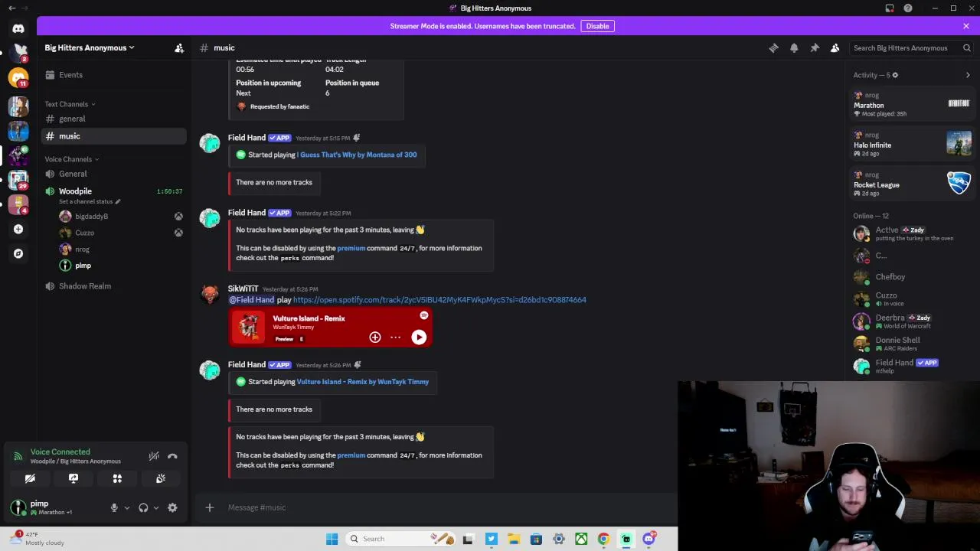This screenshot has height=551, width=980.
Task: Expand the Activity panel chevron
Action: coord(968,75)
